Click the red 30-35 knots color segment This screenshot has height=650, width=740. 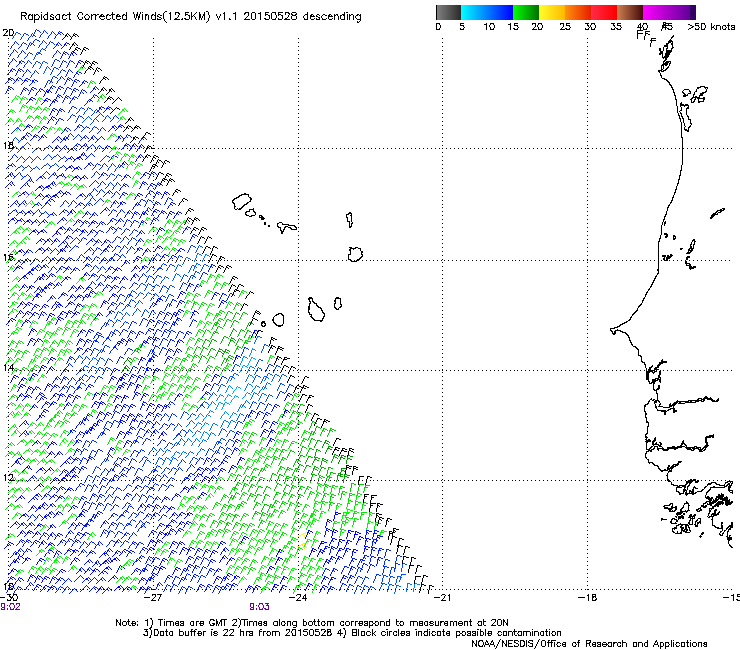(x=604, y=12)
